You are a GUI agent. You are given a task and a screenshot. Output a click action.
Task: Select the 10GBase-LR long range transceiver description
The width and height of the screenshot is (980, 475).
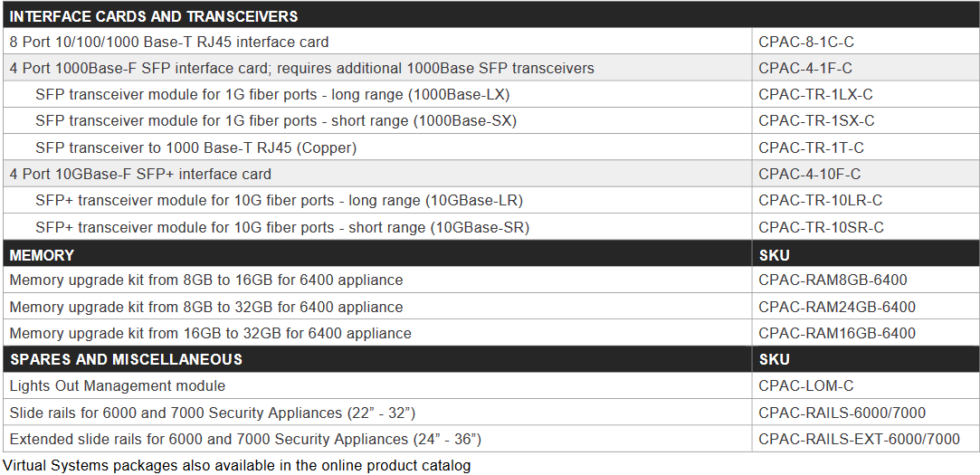tap(280, 201)
